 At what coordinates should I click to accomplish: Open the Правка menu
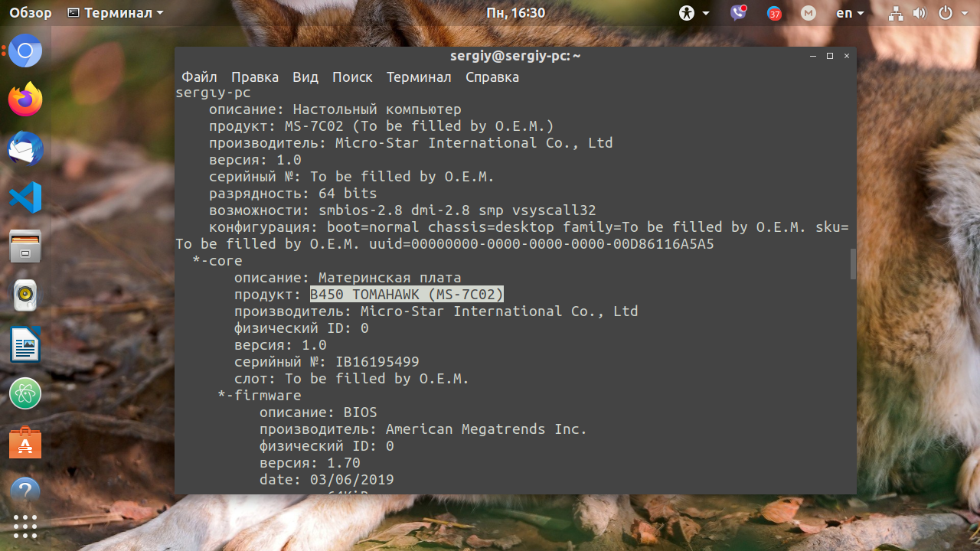255,77
